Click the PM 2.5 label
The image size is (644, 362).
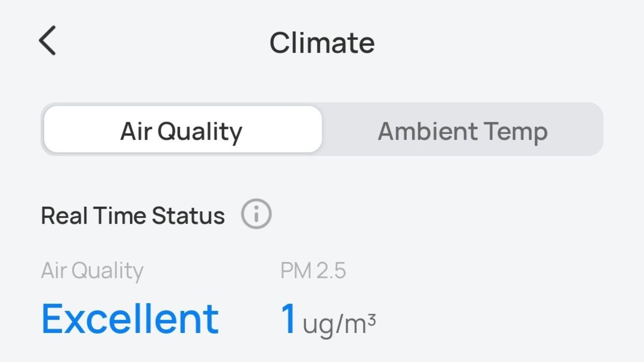coord(313,271)
